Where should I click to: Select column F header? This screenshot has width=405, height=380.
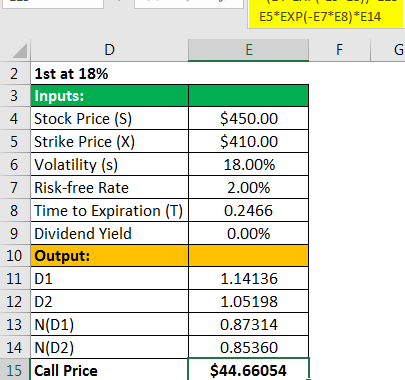click(x=339, y=50)
